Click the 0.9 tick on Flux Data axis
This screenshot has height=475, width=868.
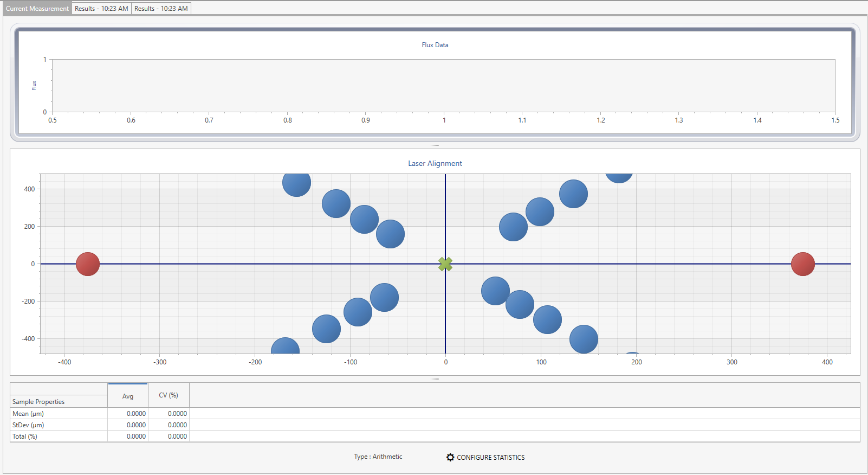click(x=366, y=120)
